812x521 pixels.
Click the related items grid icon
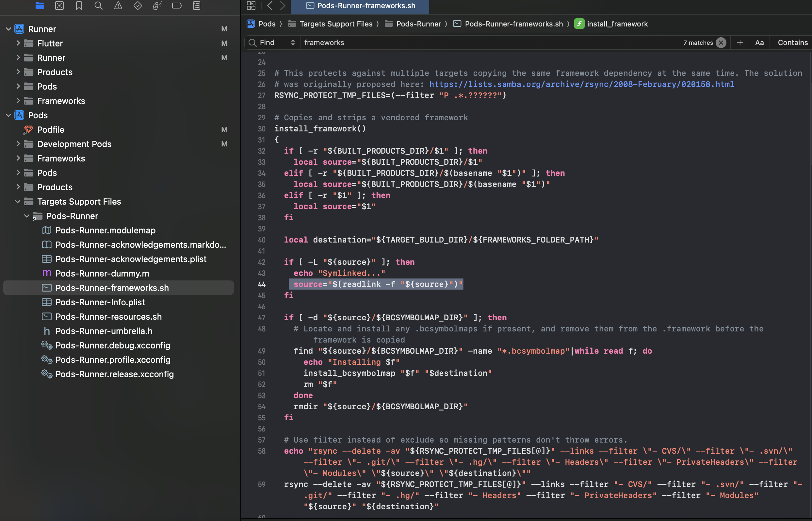pyautogui.click(x=251, y=6)
